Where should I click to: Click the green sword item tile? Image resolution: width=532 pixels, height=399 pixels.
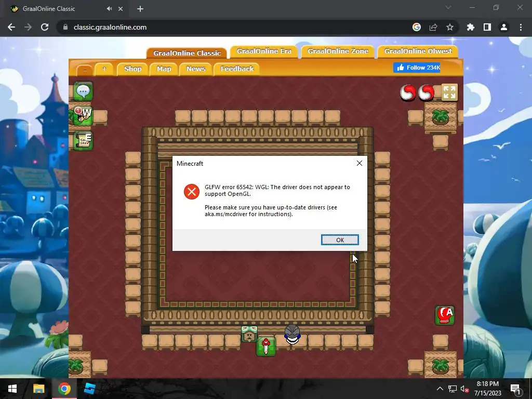point(265,347)
